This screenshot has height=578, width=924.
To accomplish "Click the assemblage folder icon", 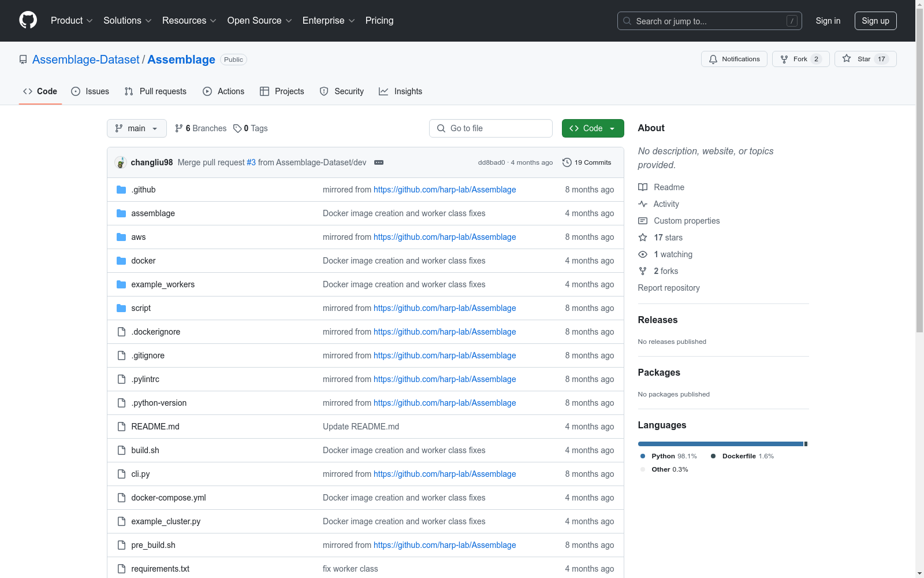I will click(121, 213).
